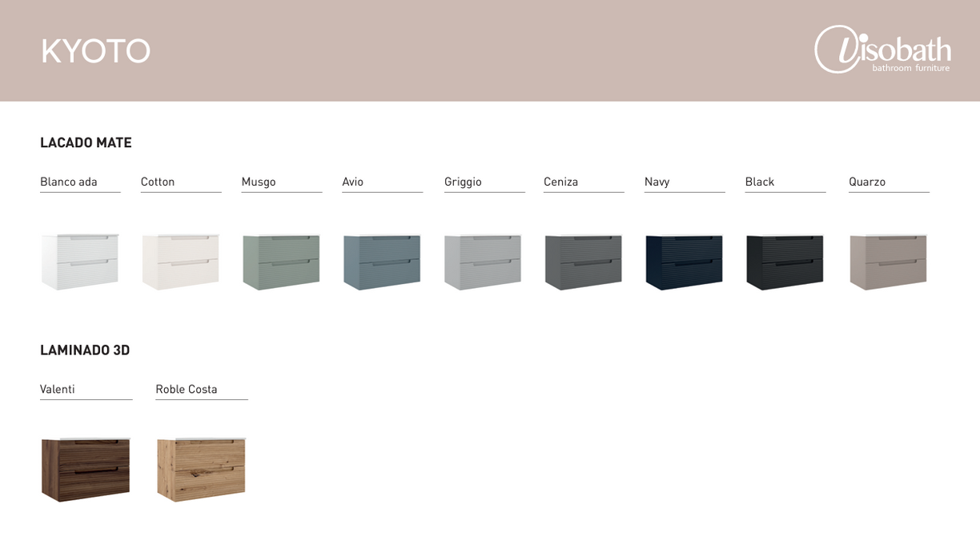Image resolution: width=980 pixels, height=560 pixels.
Task: Click the LACADO MATE section heading
Action: tap(86, 143)
